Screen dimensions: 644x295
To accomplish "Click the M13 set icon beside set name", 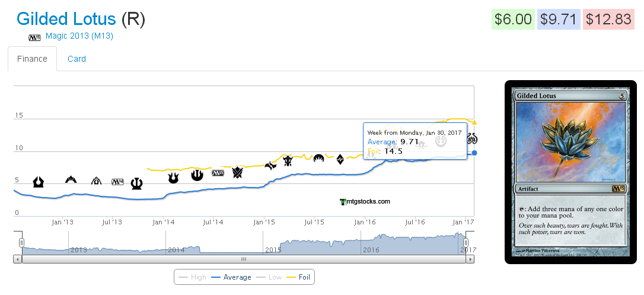I will click(x=34, y=37).
